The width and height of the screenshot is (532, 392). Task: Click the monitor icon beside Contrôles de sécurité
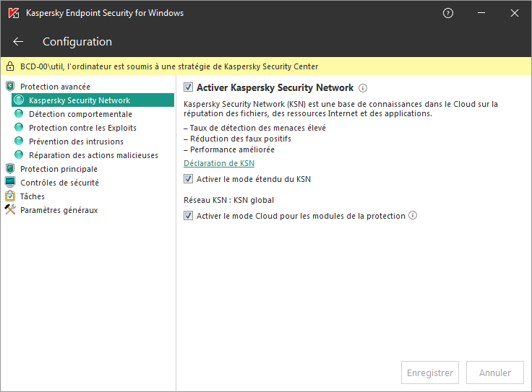[10, 183]
